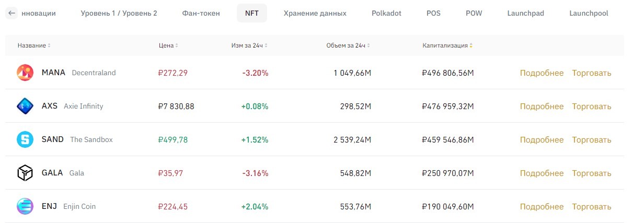
Task: Open the Launchpad category tab
Action: tap(525, 13)
